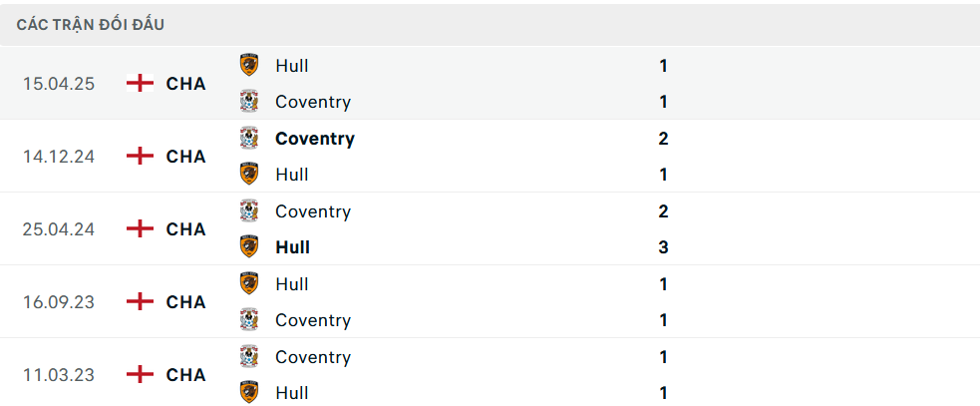Click Hull score 3 in 25.04.24 match

click(663, 247)
